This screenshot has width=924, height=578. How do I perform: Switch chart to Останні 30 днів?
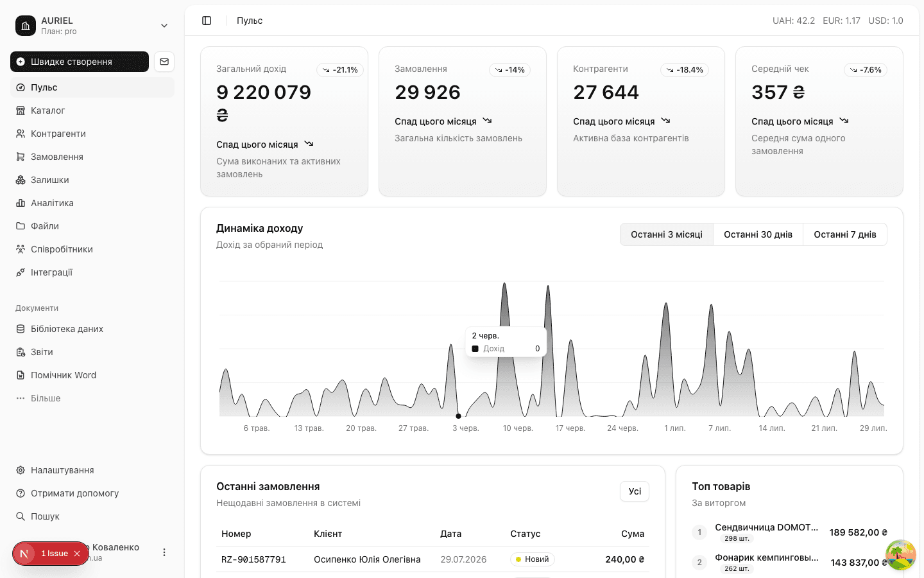coord(758,234)
